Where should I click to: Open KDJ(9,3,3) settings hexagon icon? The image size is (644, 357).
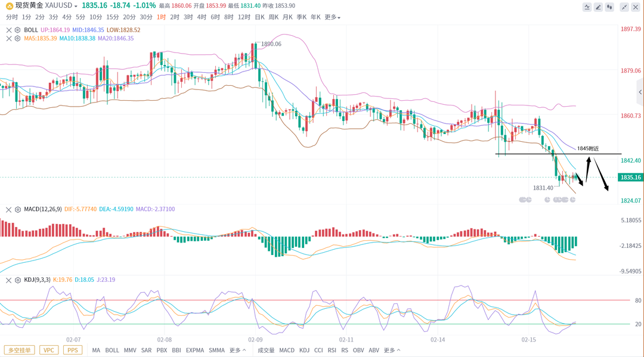[x=18, y=280]
